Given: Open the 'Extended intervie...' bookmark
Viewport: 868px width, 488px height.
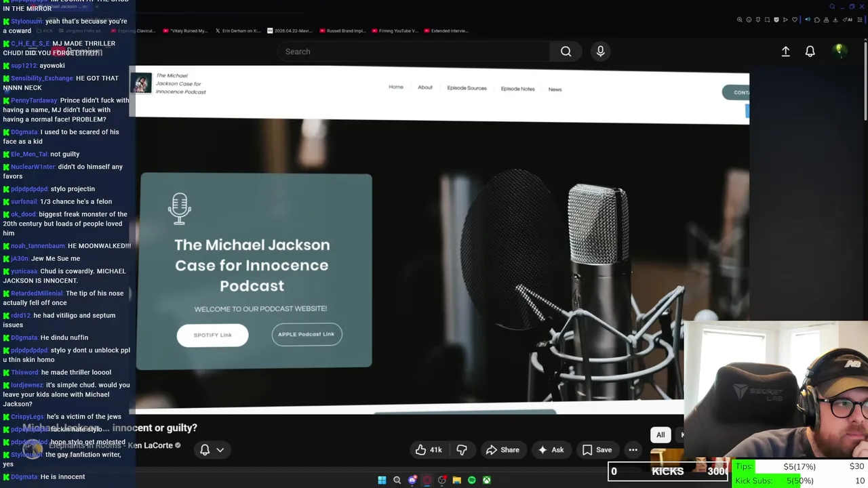Looking at the screenshot, I should click(446, 30).
